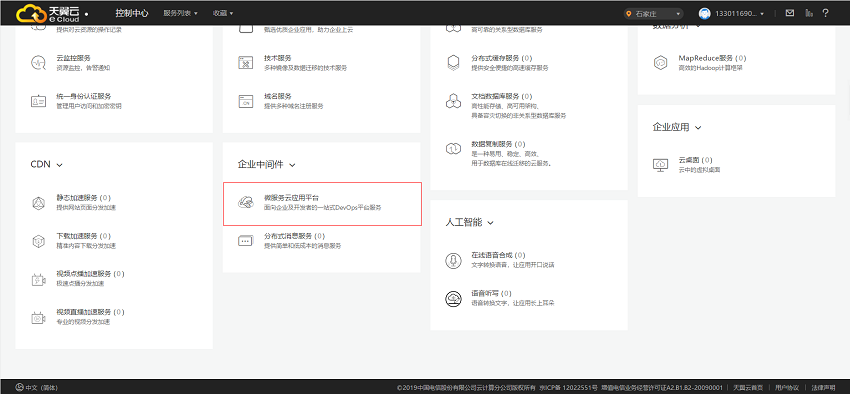Viewport: 850px width, 394px height.
Task: Open MapReduce服务 (0) link
Action: point(712,58)
